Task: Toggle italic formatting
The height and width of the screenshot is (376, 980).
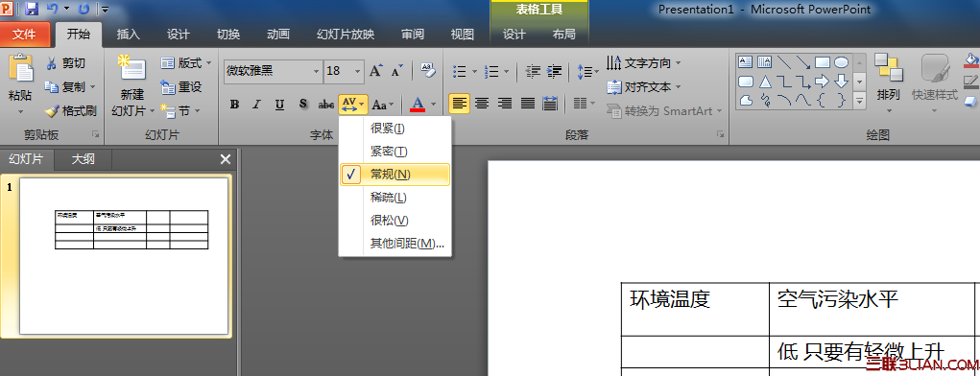Action: 256,105
